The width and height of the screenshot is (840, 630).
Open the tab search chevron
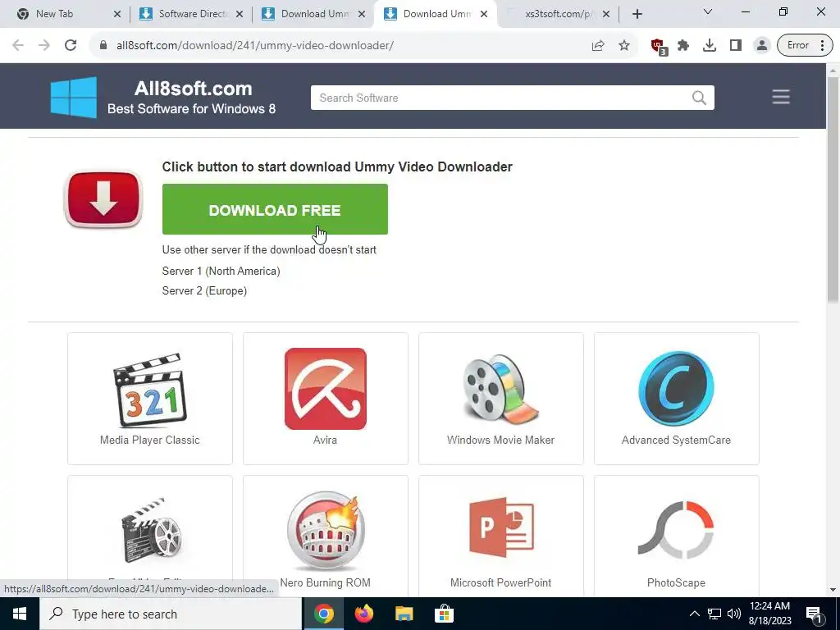pyautogui.click(x=708, y=11)
